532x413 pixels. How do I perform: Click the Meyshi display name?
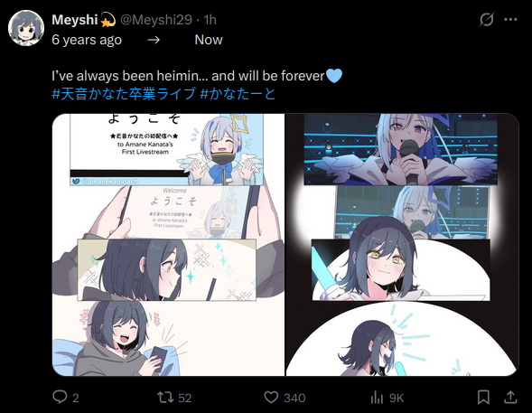pos(75,20)
